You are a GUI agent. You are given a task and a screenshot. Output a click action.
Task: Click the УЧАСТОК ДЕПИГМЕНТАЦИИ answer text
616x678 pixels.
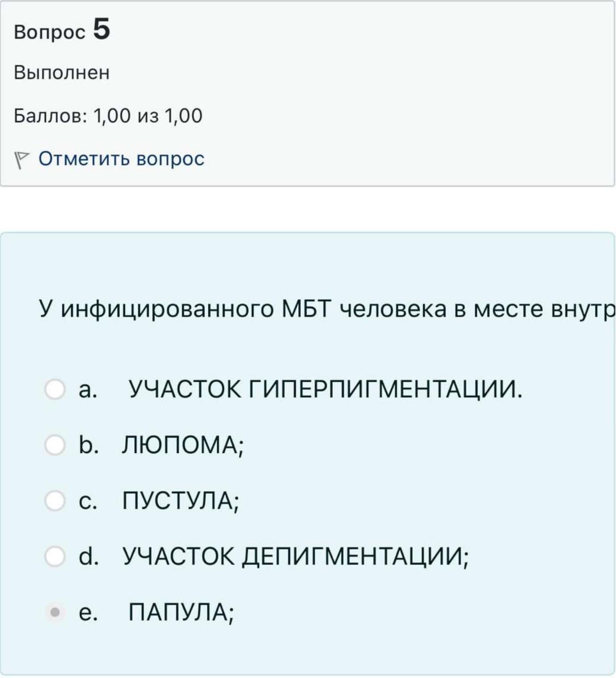296,557
